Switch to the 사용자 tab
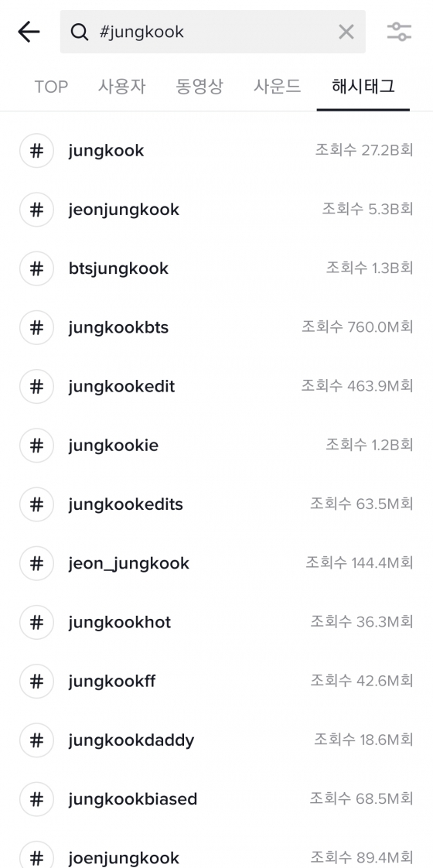The width and height of the screenshot is (433, 868). tap(122, 87)
